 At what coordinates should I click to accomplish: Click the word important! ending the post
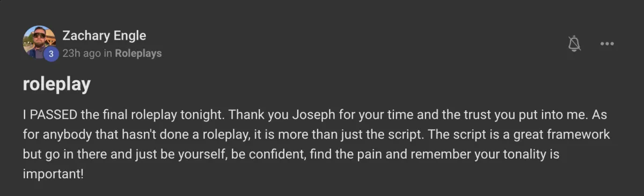53,175
